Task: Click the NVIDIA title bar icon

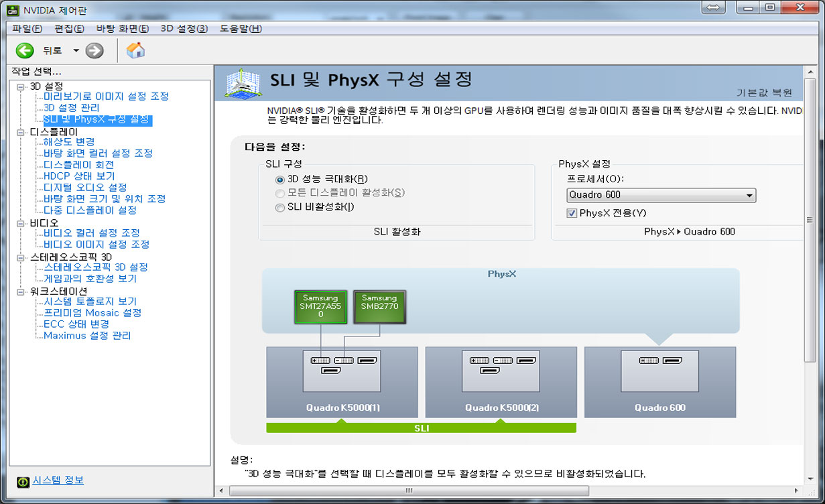Action: (12, 10)
